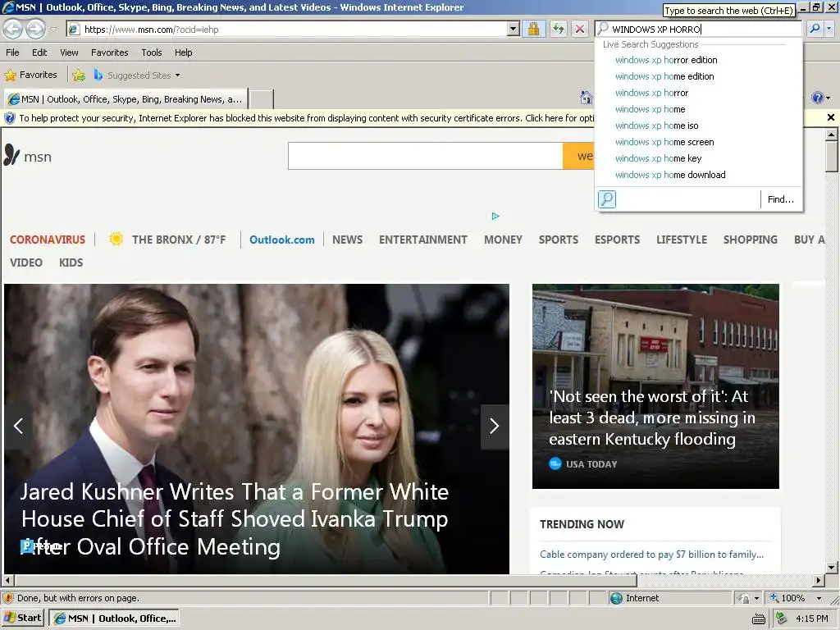This screenshot has width=840, height=630.
Task: Select suggestion 'windows xp horror edition'
Action: [x=666, y=60]
